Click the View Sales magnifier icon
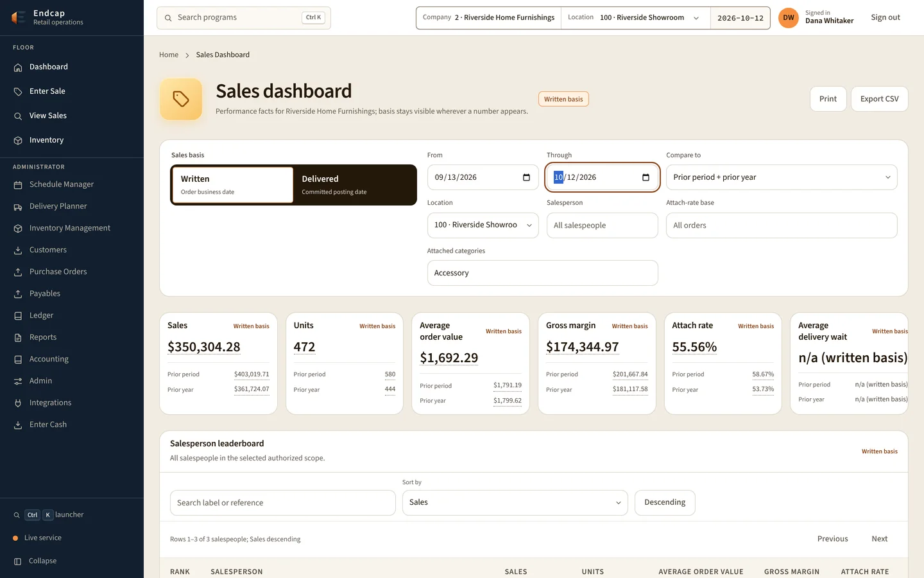 (x=18, y=116)
